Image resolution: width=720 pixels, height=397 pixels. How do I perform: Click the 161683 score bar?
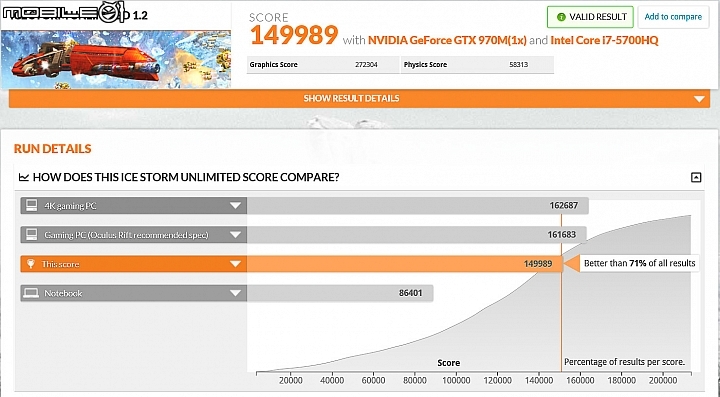coord(416,235)
